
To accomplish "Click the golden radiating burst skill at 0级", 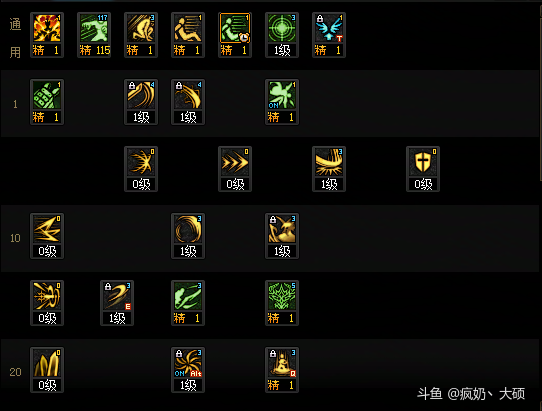I will pyautogui.click(x=141, y=169).
